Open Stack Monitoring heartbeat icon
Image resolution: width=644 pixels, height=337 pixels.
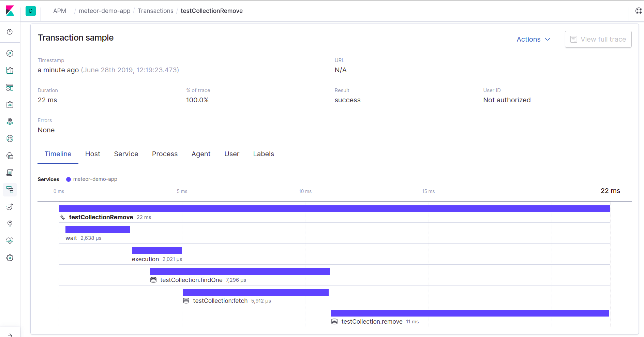click(x=10, y=241)
